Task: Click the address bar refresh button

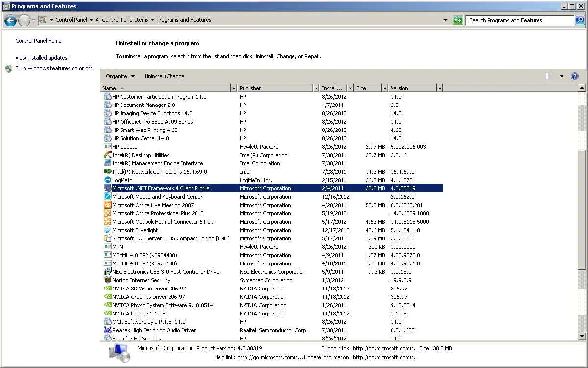Action: point(458,20)
